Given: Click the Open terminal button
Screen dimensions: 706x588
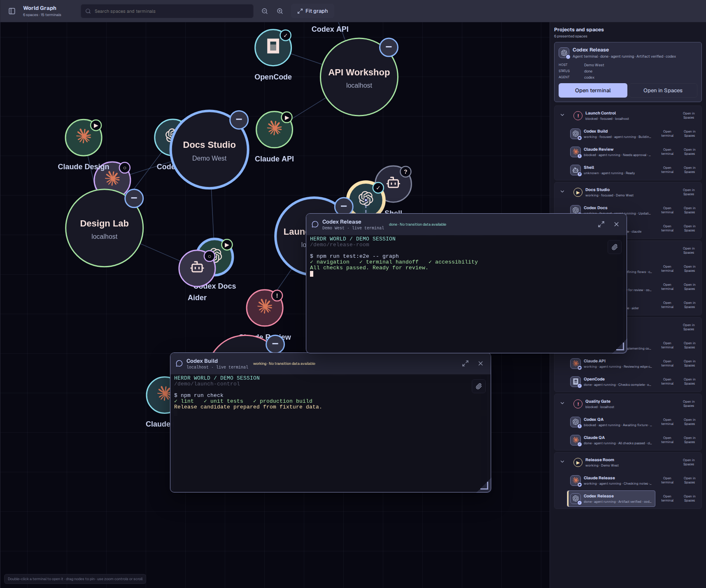Looking at the screenshot, I should point(593,91).
